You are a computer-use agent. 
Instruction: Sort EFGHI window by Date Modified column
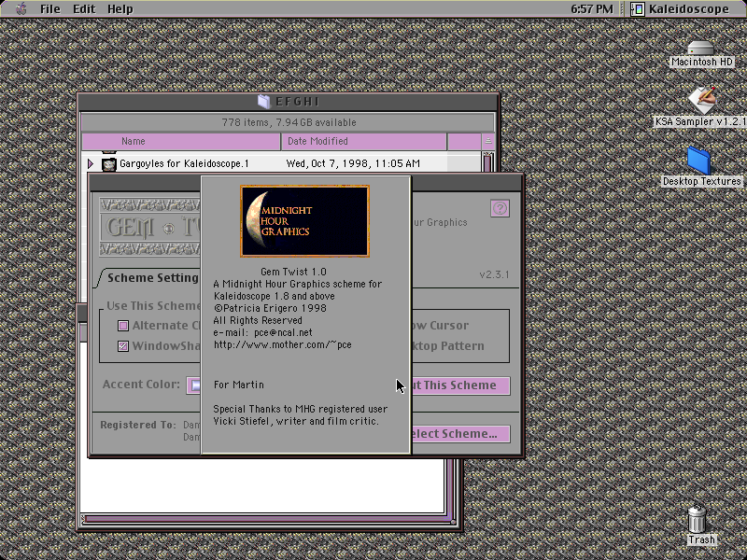click(364, 142)
